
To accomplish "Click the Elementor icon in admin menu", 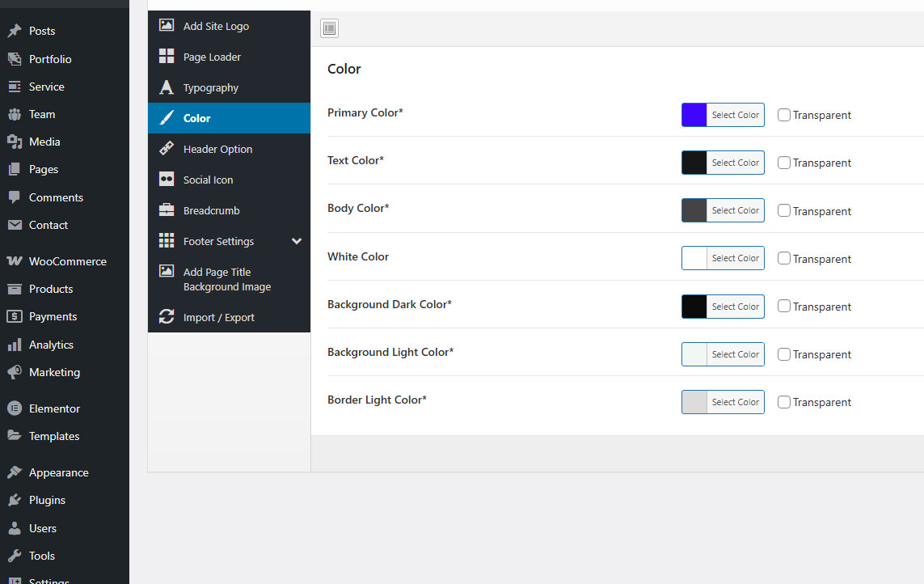I will [15, 408].
